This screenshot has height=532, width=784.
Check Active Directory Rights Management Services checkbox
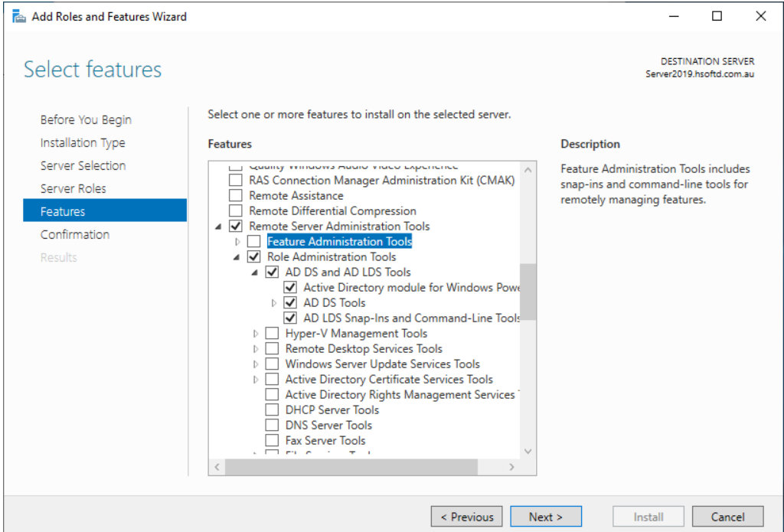click(272, 394)
